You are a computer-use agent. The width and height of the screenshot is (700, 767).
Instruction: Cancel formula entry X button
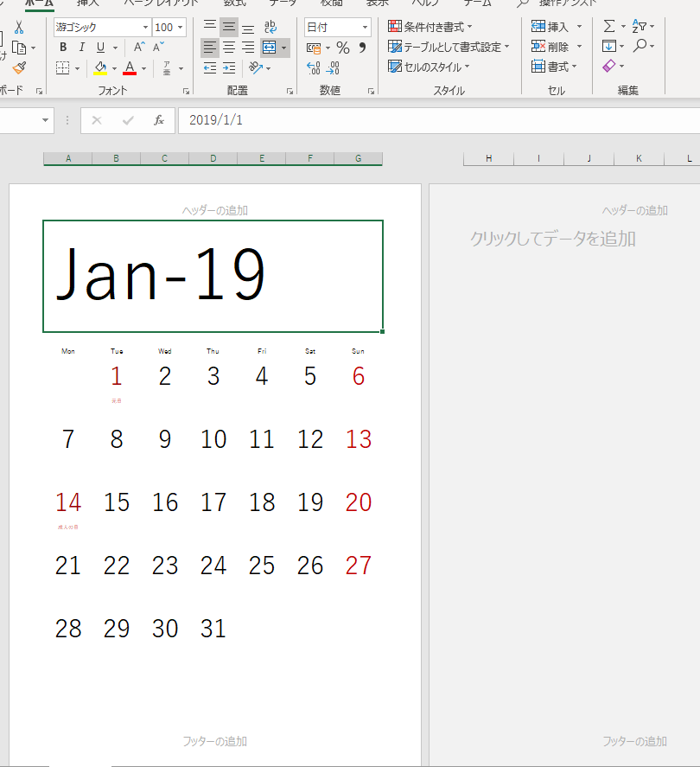pyautogui.click(x=97, y=120)
